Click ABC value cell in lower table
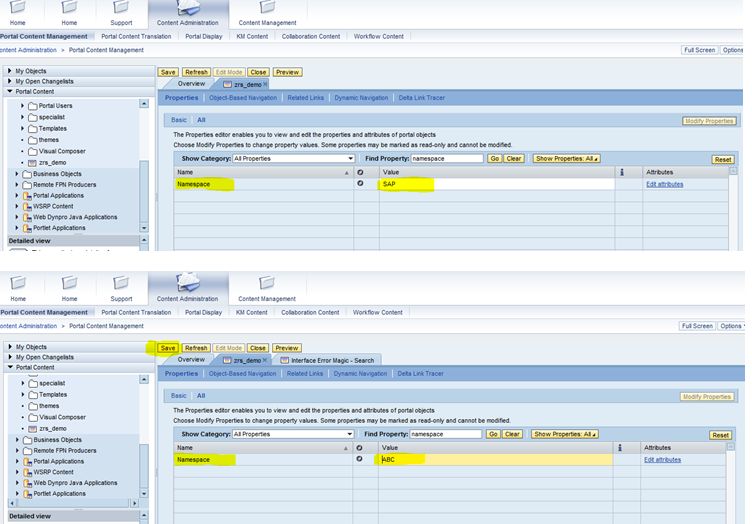752x524 pixels. coord(496,460)
